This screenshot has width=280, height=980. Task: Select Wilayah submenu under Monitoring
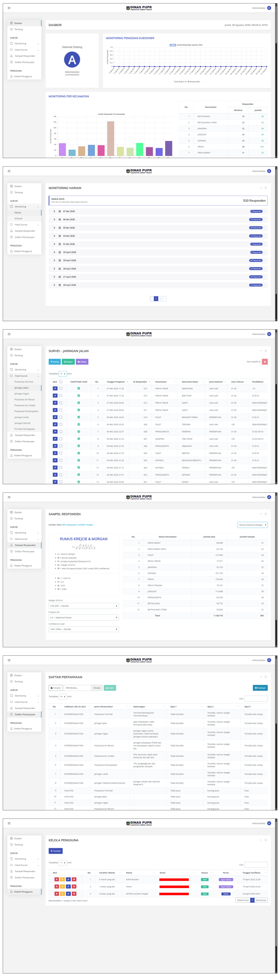tap(24, 219)
